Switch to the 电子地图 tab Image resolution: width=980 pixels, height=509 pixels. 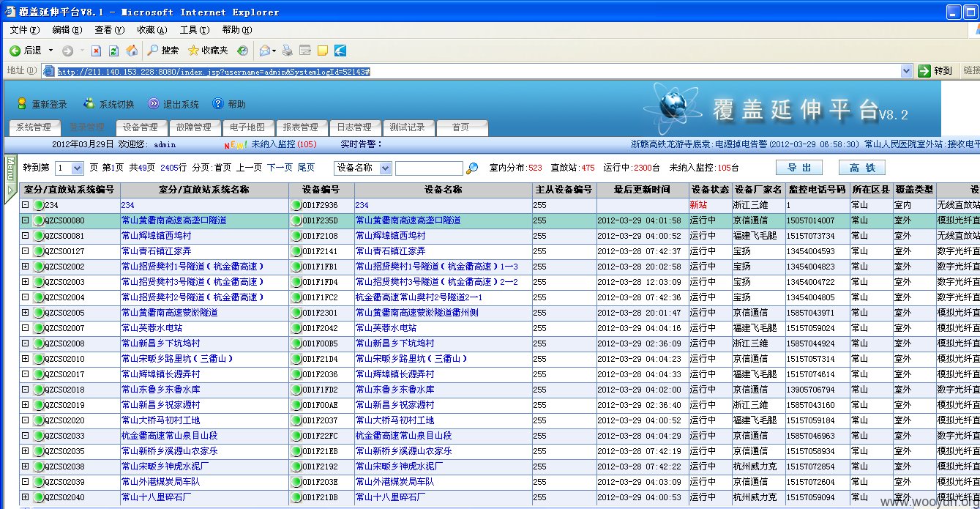click(x=247, y=127)
